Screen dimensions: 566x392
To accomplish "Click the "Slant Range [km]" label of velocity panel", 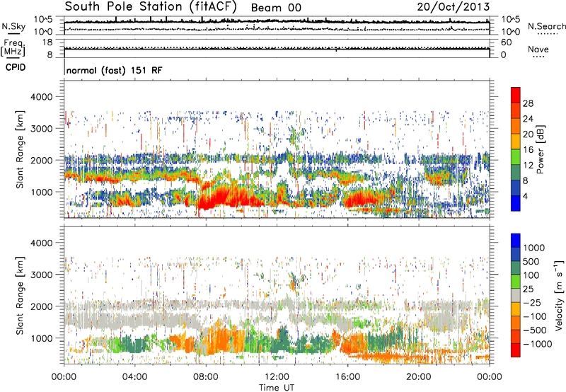I will (20, 295).
